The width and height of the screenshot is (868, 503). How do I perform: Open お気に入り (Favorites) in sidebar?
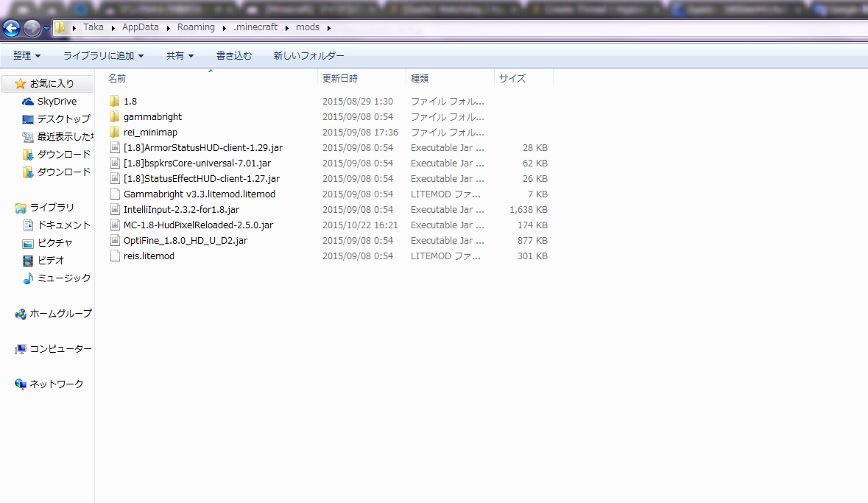click(x=52, y=84)
